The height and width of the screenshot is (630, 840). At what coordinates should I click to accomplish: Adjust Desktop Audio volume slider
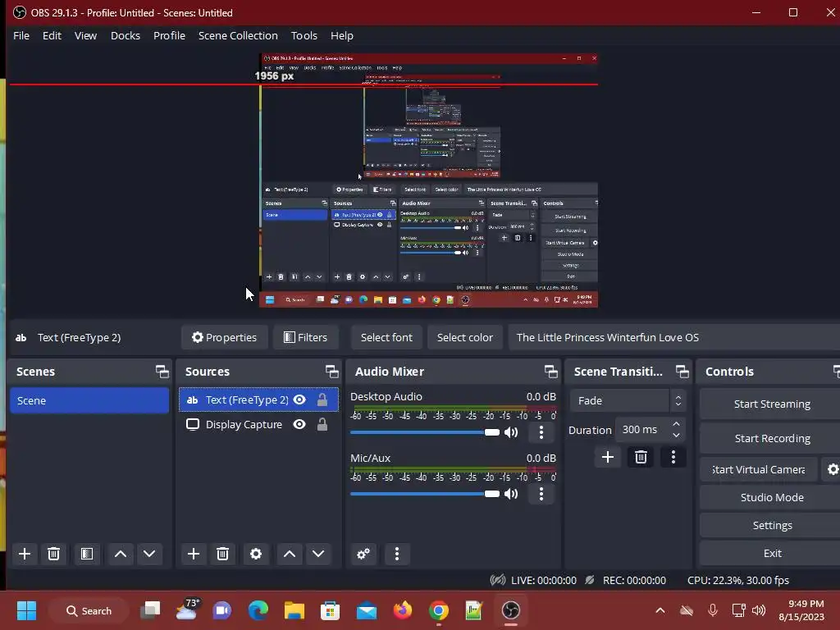(425, 432)
